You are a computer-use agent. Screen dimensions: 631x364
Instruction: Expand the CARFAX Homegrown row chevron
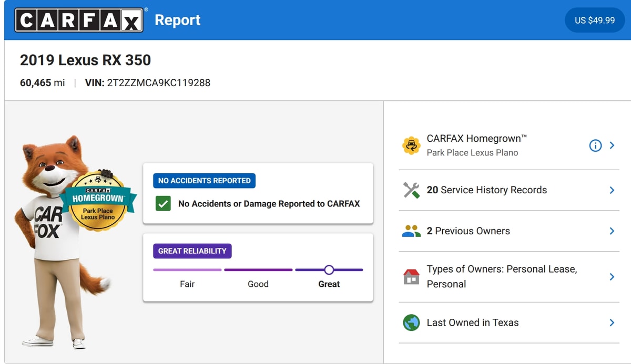pyautogui.click(x=612, y=145)
